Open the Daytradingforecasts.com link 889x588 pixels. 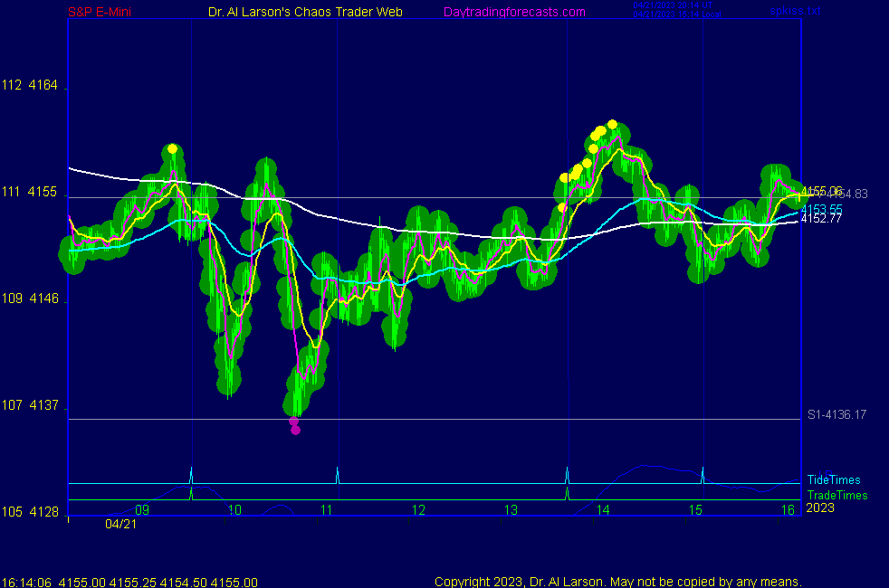[x=514, y=12]
